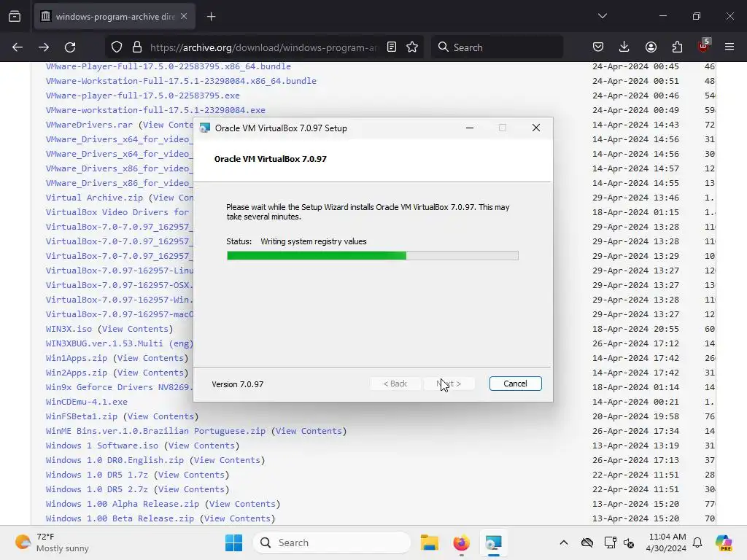Screen dimensions: 747x560
Task: Minimize the VirtualBox Setup dialog
Action: (469, 128)
